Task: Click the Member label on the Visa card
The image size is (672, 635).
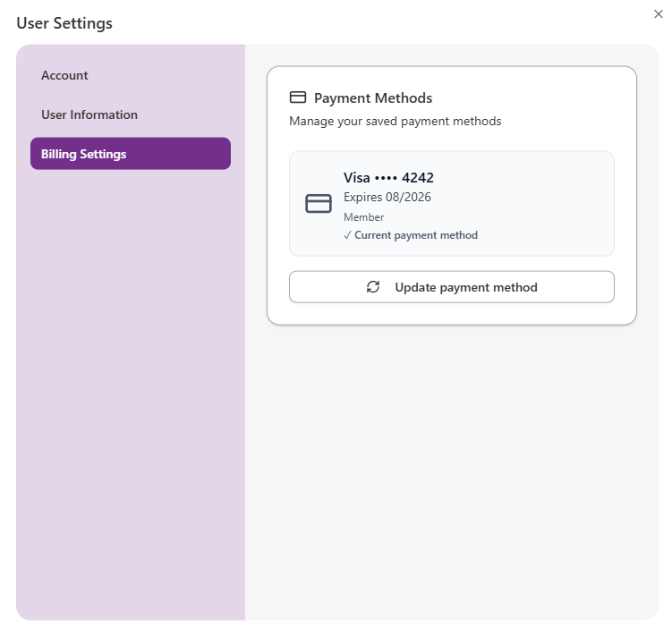Action: point(364,217)
